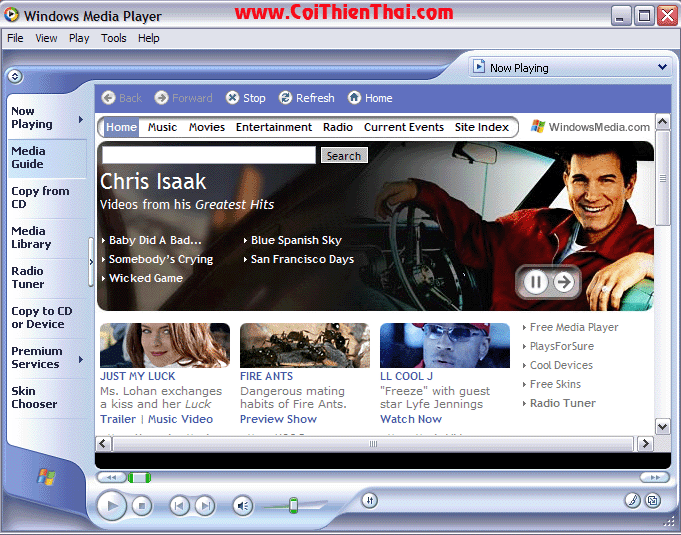Open Media Library in the sidebar
681x535 pixels.
tap(31, 238)
